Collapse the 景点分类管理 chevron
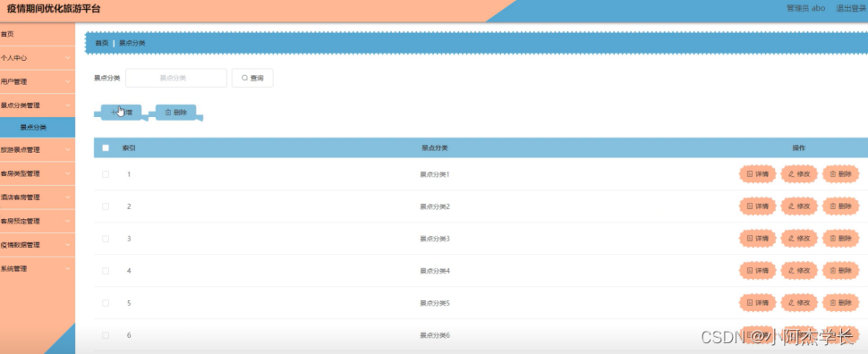The image size is (868, 354). (67, 105)
